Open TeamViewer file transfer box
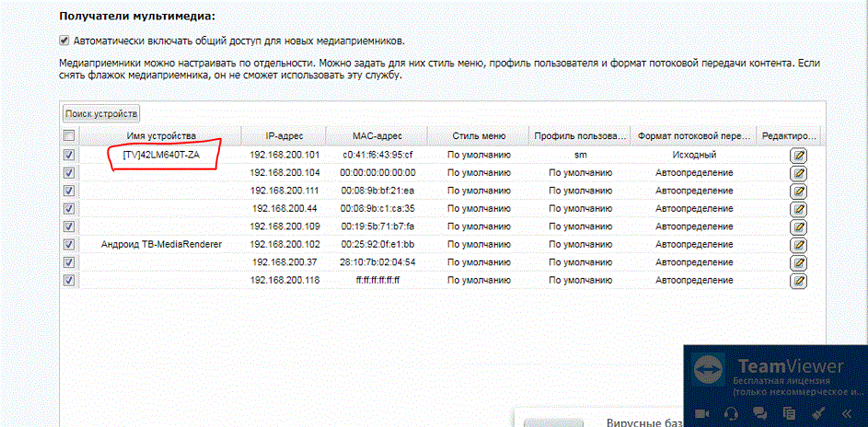The image size is (868, 427). pos(791,414)
